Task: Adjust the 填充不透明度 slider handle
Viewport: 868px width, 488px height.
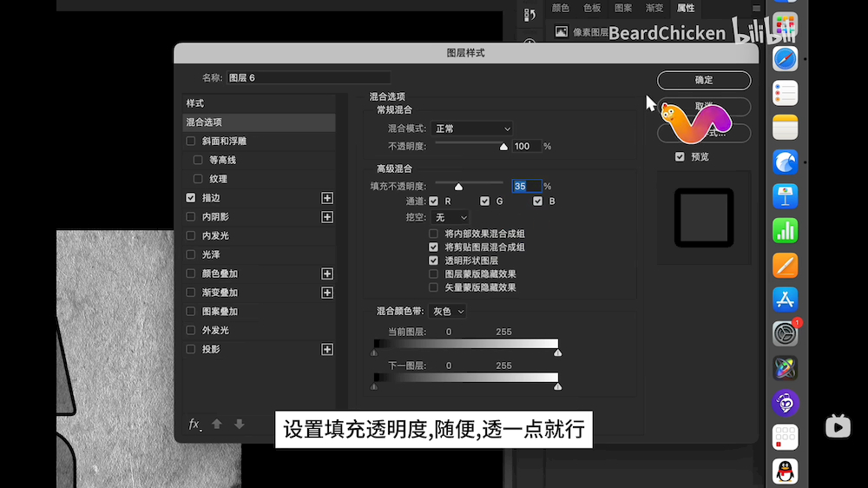Action: [x=458, y=187]
